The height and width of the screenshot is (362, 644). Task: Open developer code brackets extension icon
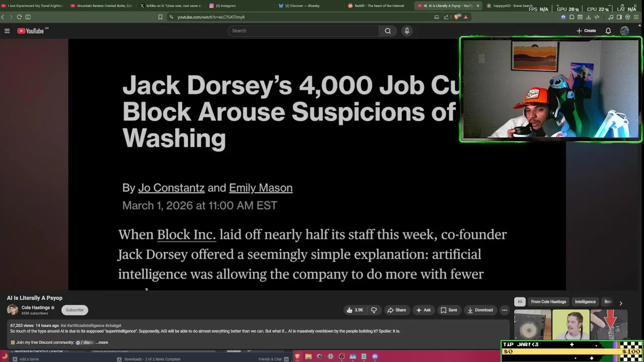point(598,17)
